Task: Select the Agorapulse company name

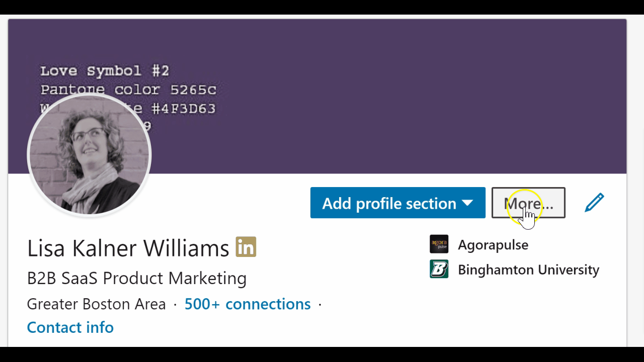Action: [493, 245]
